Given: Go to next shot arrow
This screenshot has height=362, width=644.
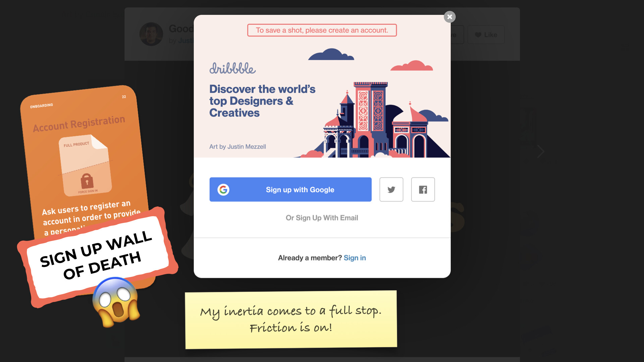Looking at the screenshot, I should click(x=540, y=152).
